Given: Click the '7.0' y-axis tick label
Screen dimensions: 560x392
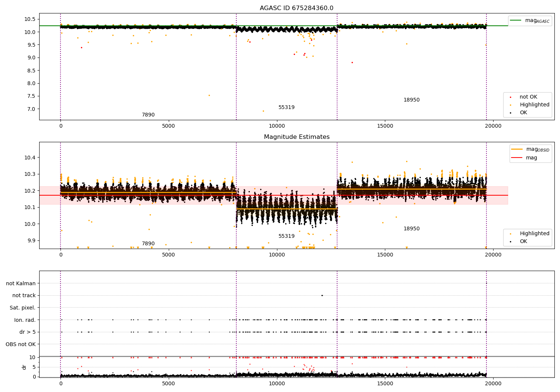Looking at the screenshot, I should coord(32,109).
